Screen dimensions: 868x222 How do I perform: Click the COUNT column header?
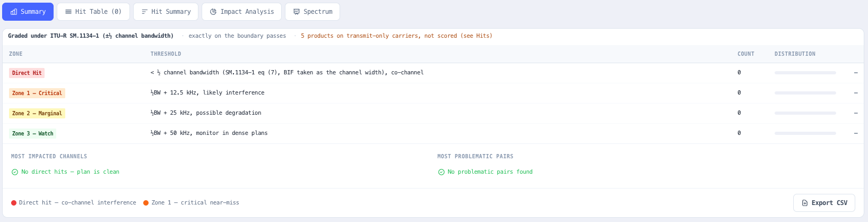[746, 54]
